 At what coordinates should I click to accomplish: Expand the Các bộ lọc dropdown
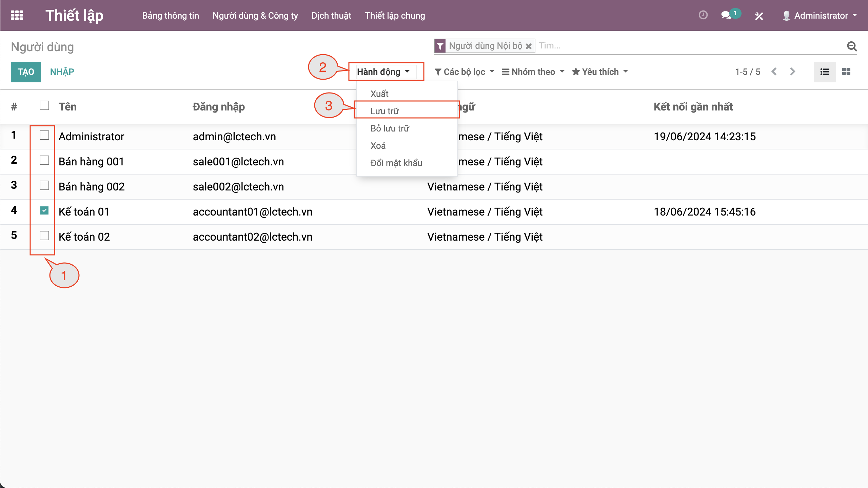point(464,72)
